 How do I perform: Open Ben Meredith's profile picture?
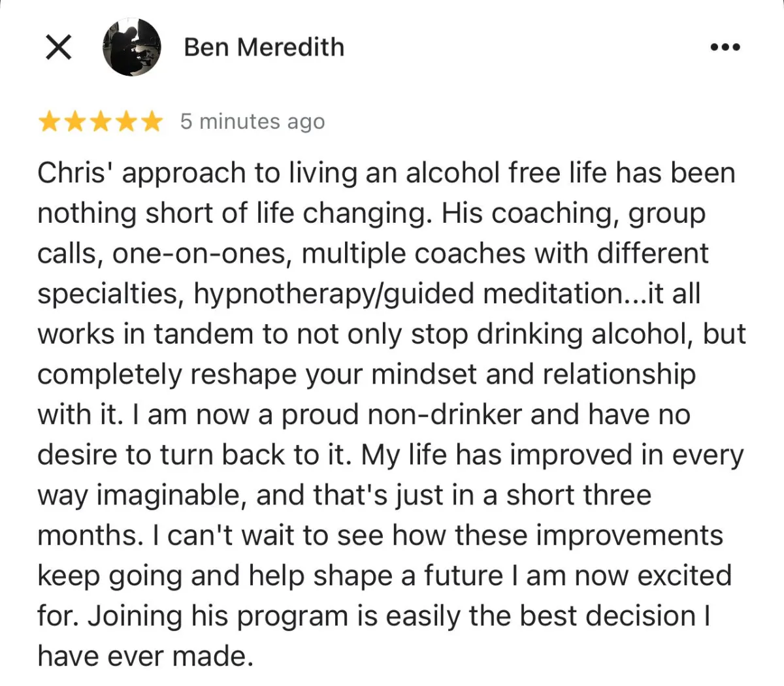coord(132,47)
